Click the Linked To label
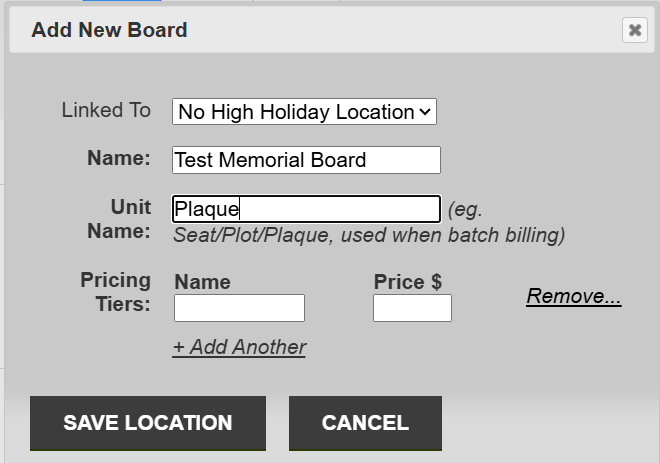Screen dimensions: 660x463 click(106, 110)
